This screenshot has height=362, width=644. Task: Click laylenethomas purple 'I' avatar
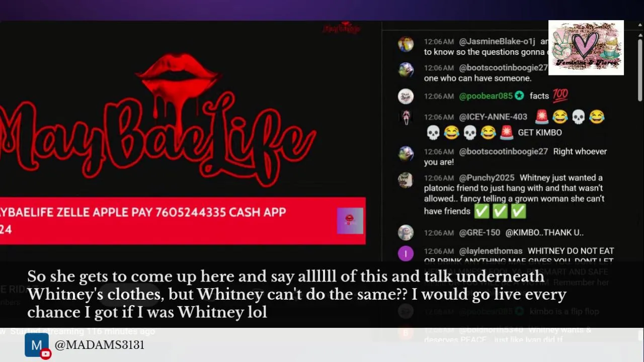[406, 253]
